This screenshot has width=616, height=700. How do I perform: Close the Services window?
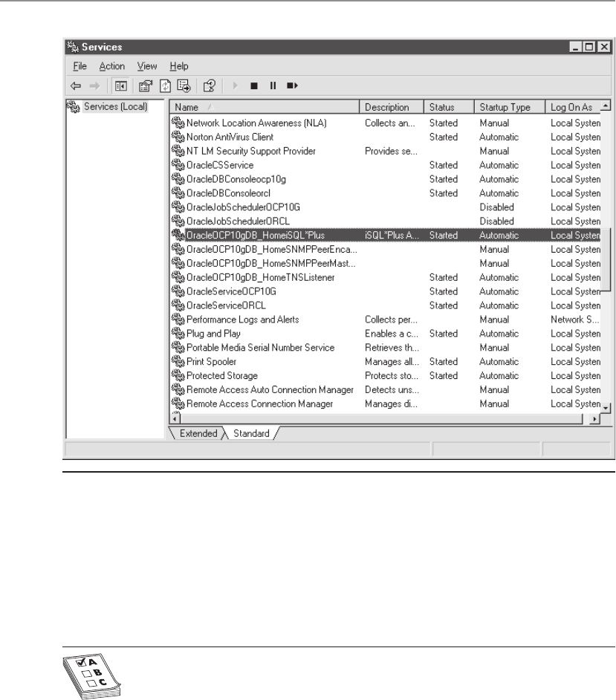click(x=604, y=47)
